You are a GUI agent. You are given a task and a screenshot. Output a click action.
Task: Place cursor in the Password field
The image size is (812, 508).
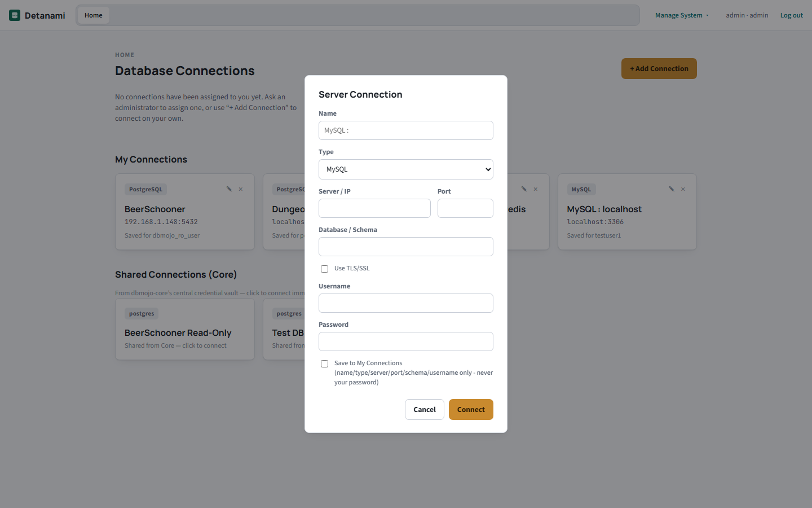(406, 341)
